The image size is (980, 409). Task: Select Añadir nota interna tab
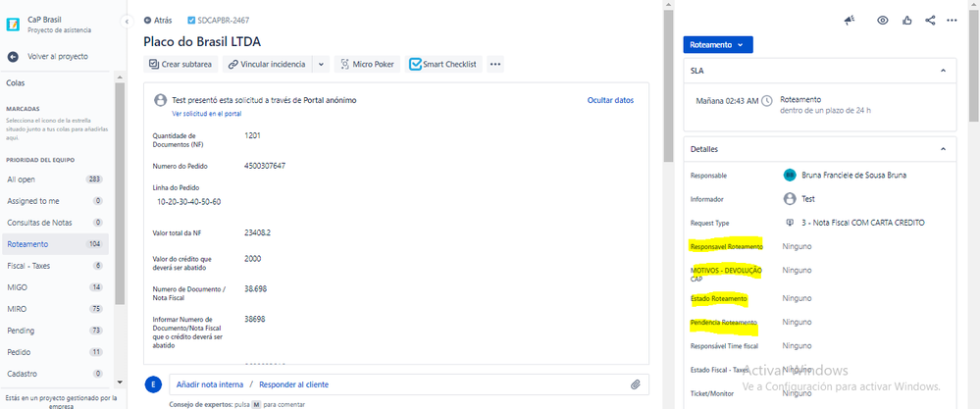[209, 384]
